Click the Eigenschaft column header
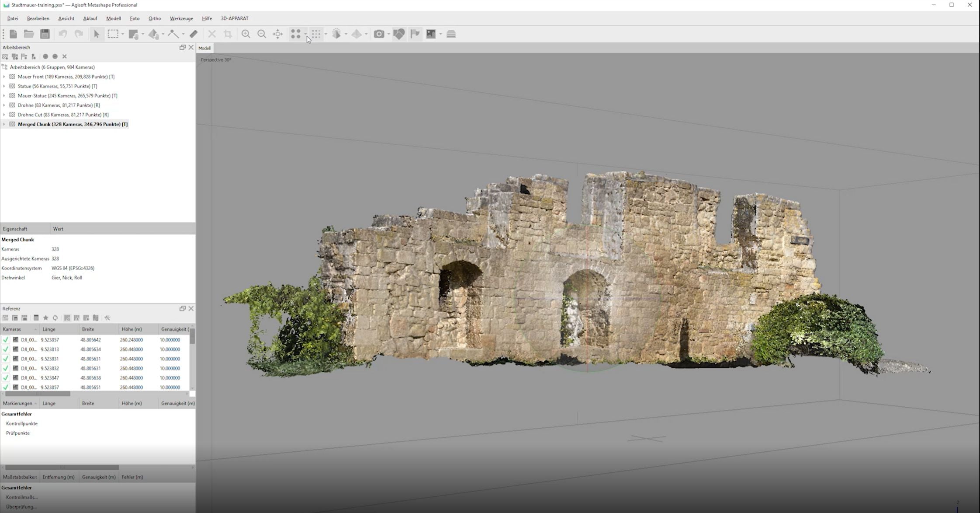The width and height of the screenshot is (980, 513). point(25,229)
